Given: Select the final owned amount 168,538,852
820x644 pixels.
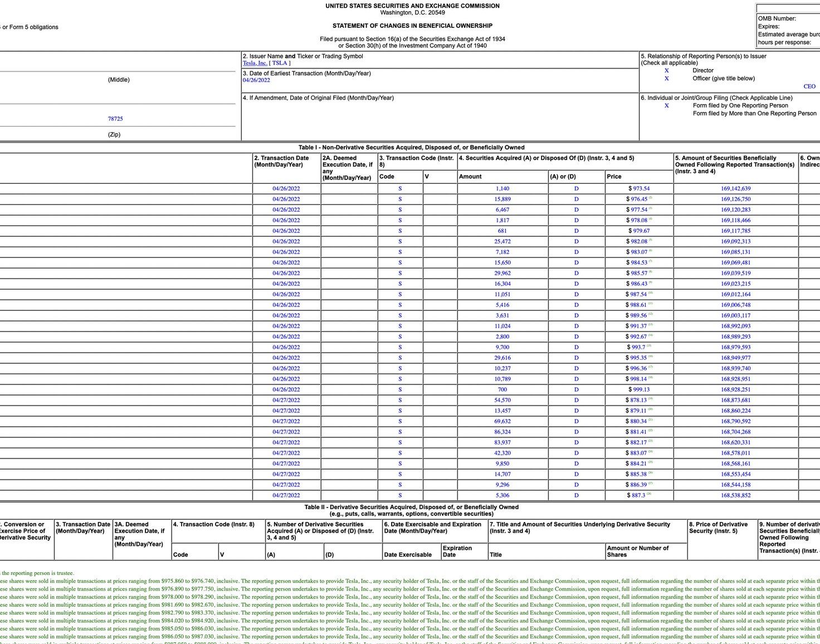Looking at the screenshot, I should click(x=735, y=496).
